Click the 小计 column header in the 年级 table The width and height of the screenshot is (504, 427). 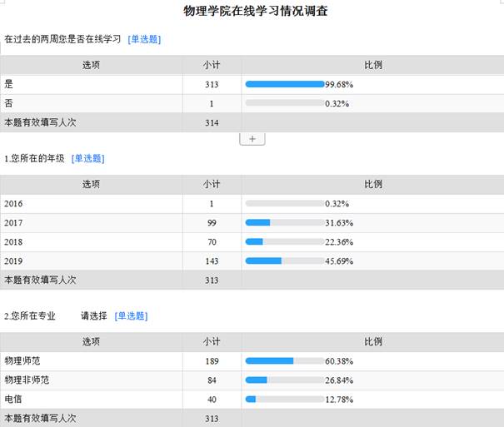pyautogui.click(x=212, y=184)
